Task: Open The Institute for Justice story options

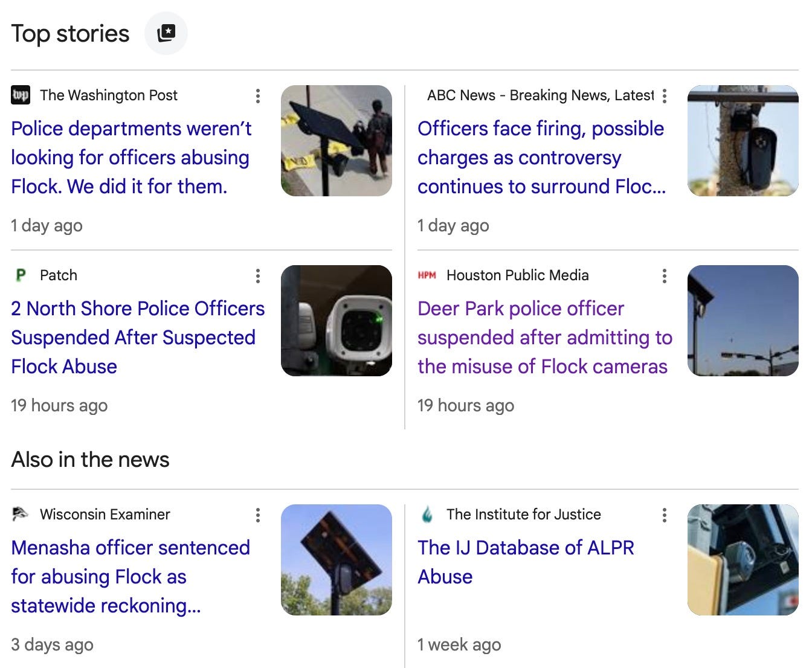Action: click(x=665, y=515)
